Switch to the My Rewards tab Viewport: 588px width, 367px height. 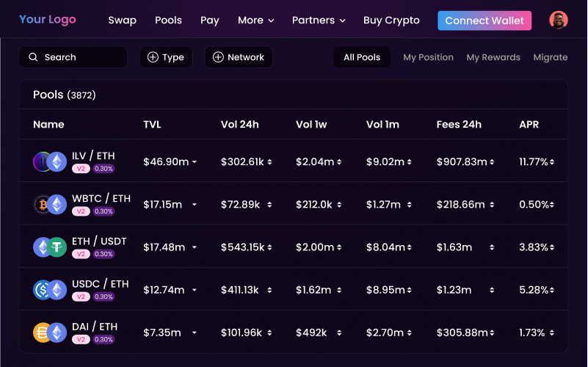click(493, 57)
